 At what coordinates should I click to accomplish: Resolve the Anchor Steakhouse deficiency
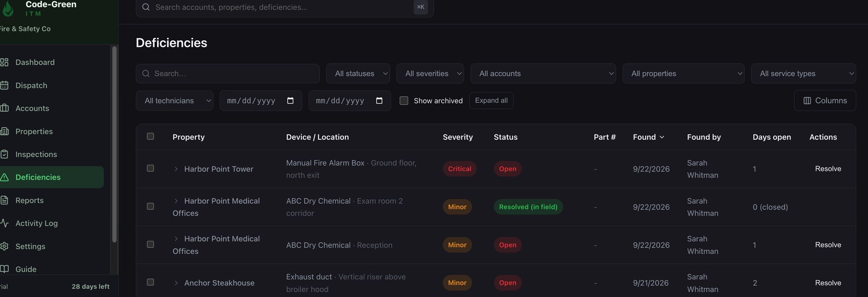828,283
